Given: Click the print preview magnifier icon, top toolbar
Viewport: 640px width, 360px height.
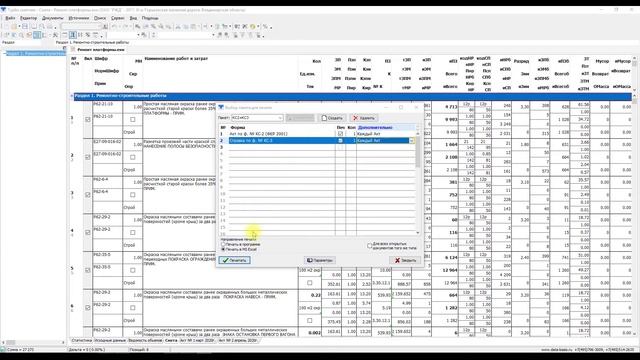Looking at the screenshot, I should pyautogui.click(x=42, y=27).
